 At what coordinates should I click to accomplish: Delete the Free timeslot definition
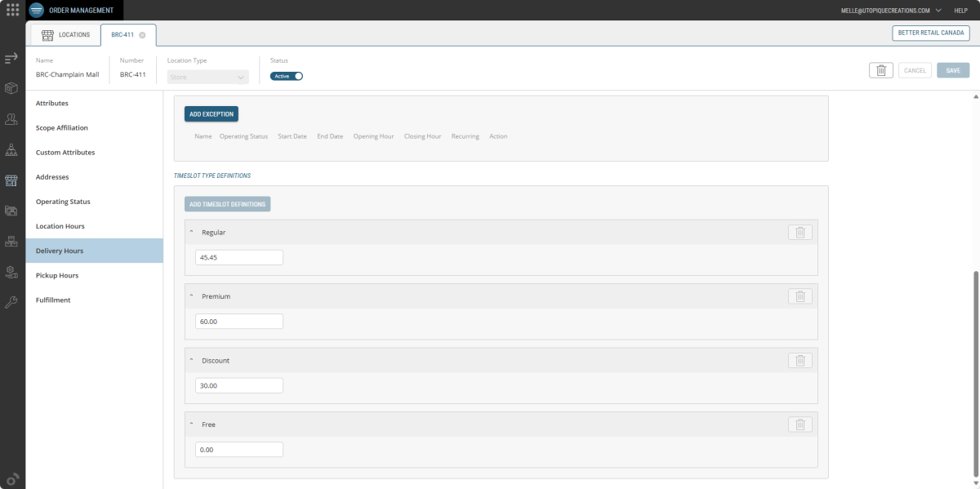[x=800, y=425]
